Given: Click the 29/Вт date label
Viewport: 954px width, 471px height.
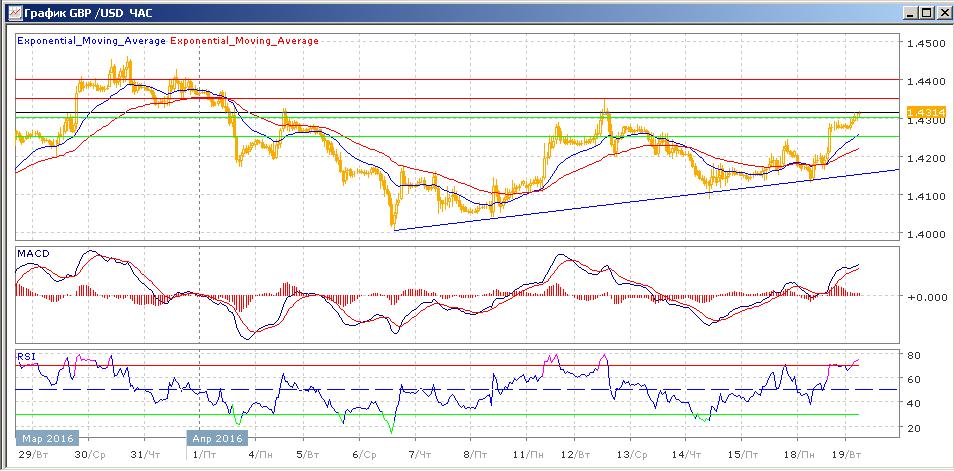Looking at the screenshot, I should coord(33,455).
